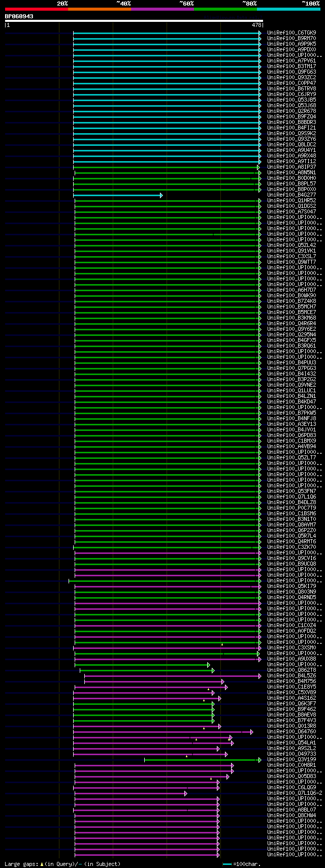Open hit UniRef100_C6TGK9
This screenshot has width=325, height=868.
(291, 33)
